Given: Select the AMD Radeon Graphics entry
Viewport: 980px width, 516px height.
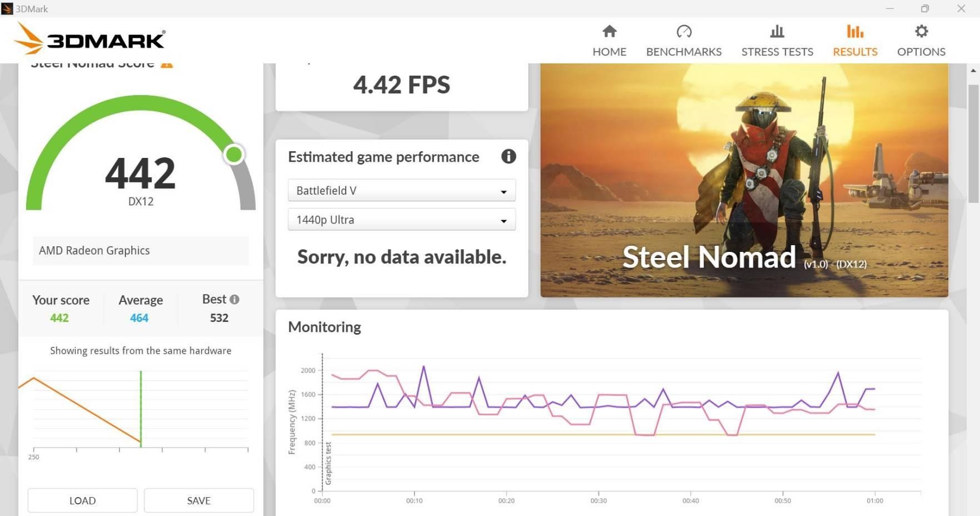Looking at the screenshot, I should click(140, 251).
